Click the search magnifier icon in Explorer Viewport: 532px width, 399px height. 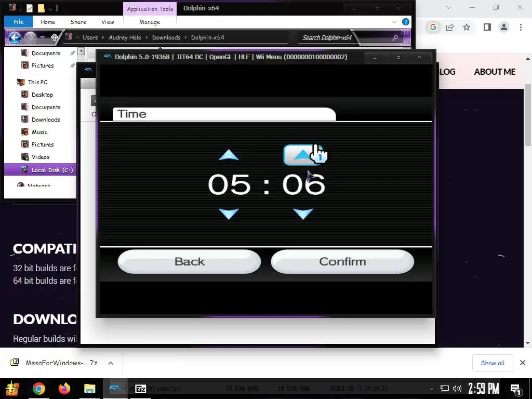[395, 37]
